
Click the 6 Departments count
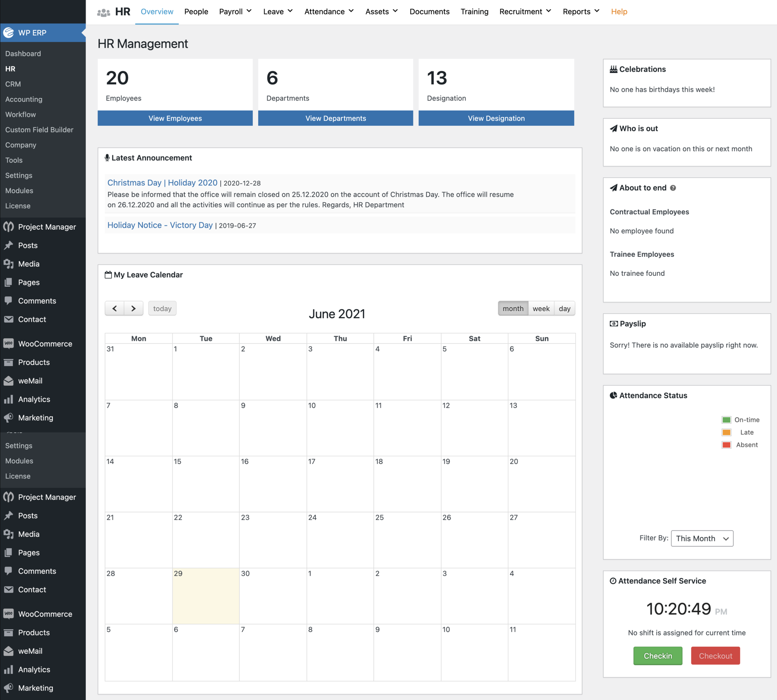click(272, 78)
